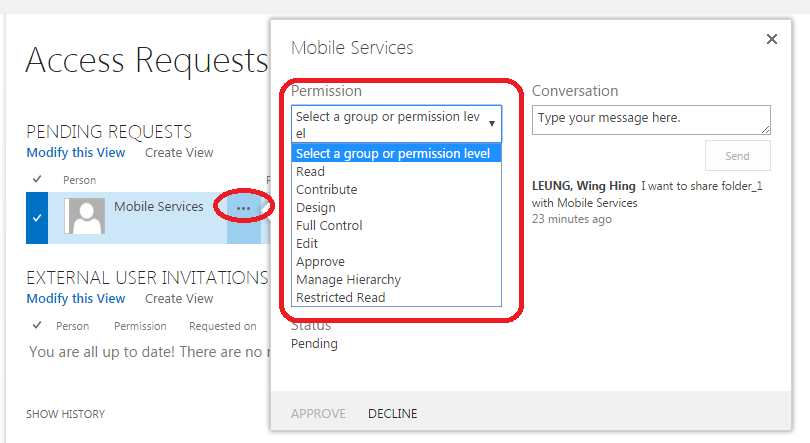Screen dimensions: 810x443
Task: Click the Mobile Services user avatar
Action: [85, 216]
